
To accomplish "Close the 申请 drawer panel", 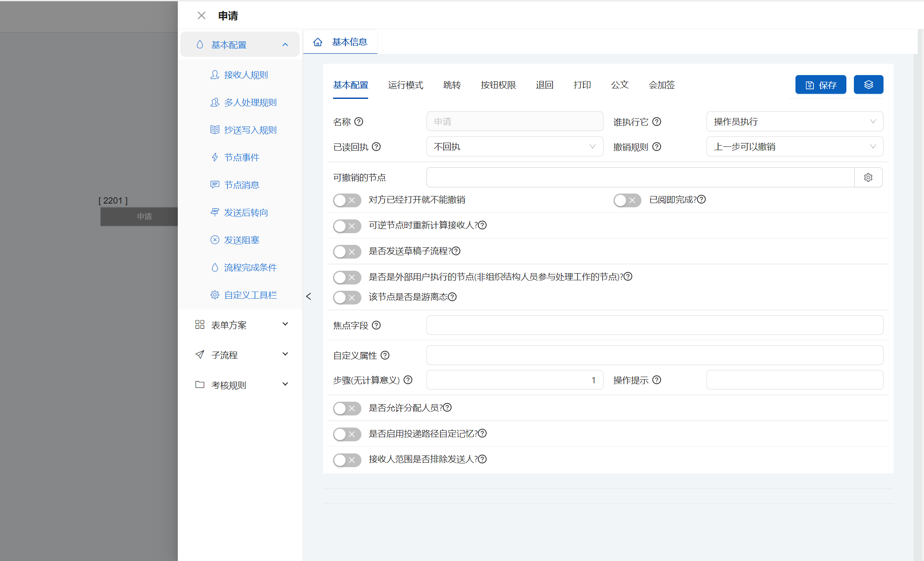I will click(x=202, y=16).
